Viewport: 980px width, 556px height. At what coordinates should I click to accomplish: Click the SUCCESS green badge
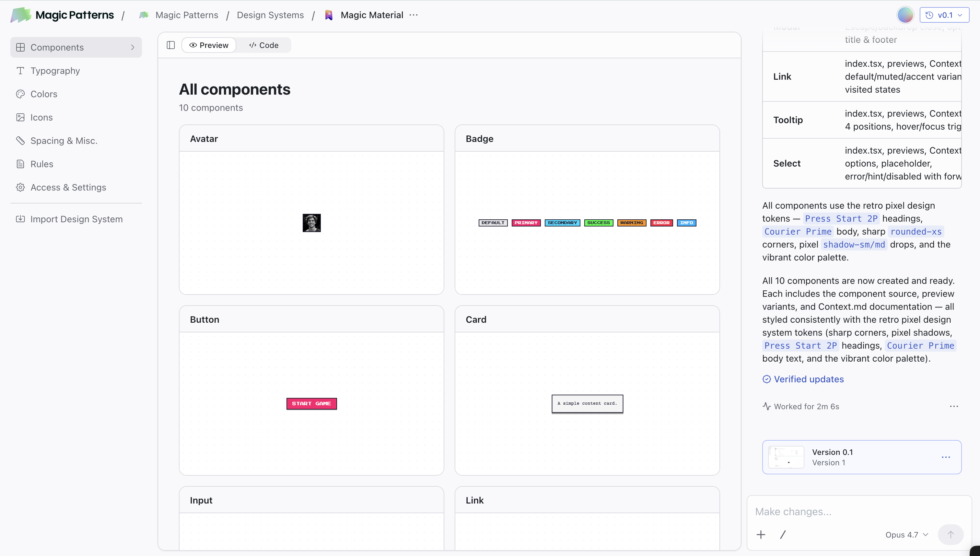[x=599, y=223]
